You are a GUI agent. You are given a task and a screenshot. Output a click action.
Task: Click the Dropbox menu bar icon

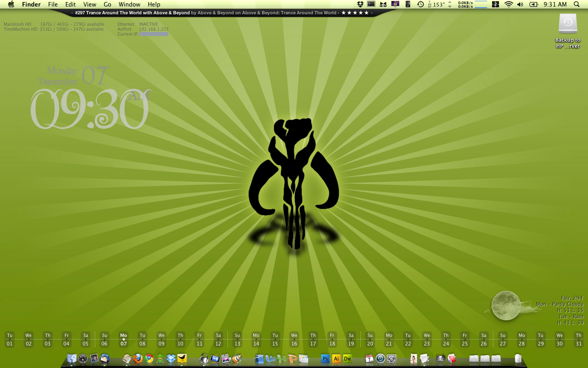360,4
